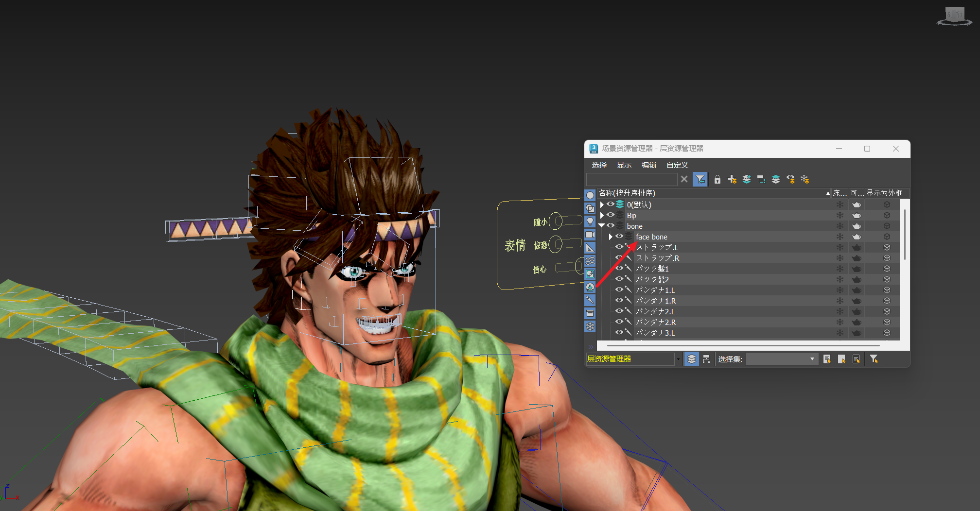Open the 显示 menu
The image size is (980, 511).
tap(624, 165)
